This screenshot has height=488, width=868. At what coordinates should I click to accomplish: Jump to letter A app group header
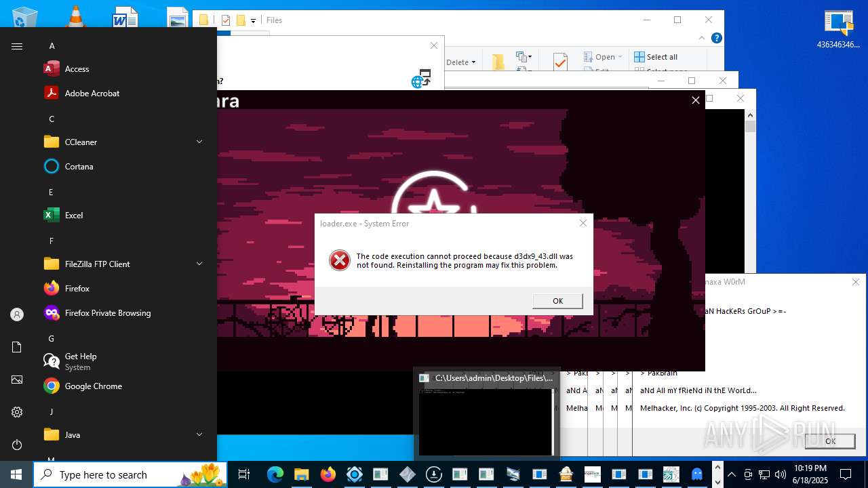coord(52,45)
